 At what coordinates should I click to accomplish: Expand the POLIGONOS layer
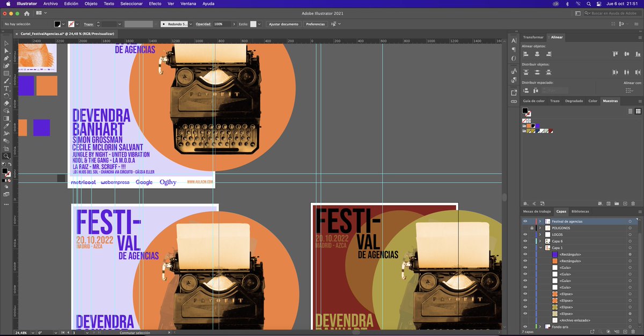(x=540, y=228)
